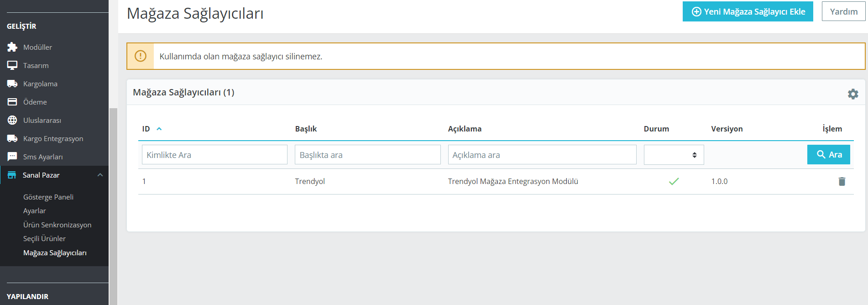Toggle the Trendyol status checkmark

(x=674, y=181)
